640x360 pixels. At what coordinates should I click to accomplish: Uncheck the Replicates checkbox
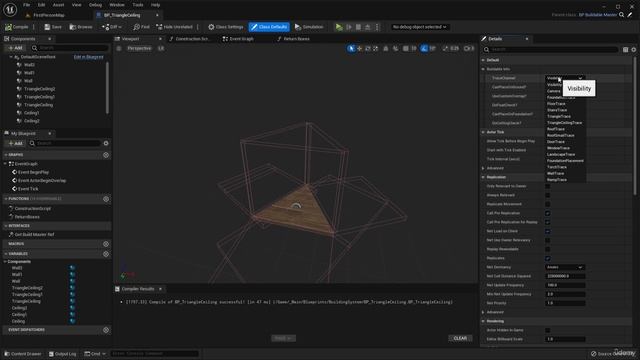548,258
